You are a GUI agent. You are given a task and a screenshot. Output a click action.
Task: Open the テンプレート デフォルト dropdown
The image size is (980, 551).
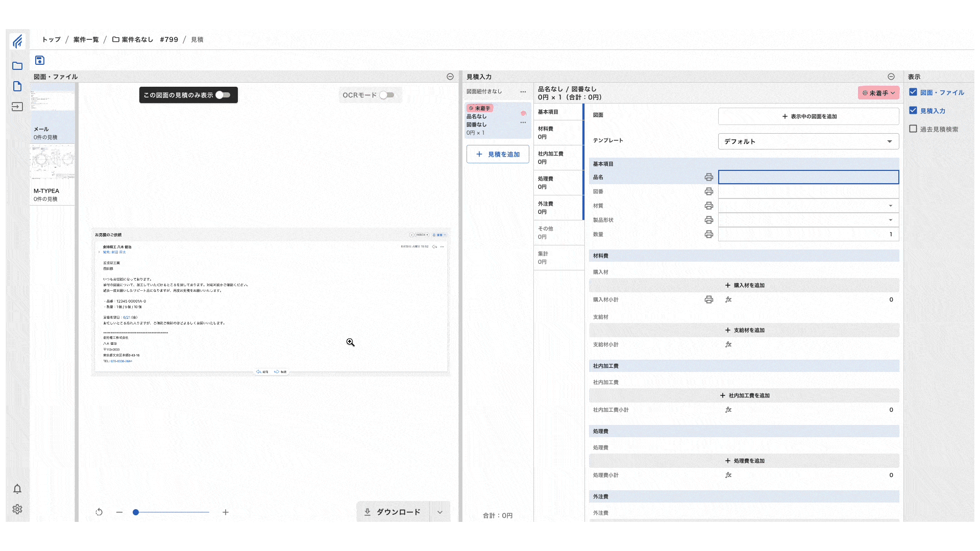(808, 141)
